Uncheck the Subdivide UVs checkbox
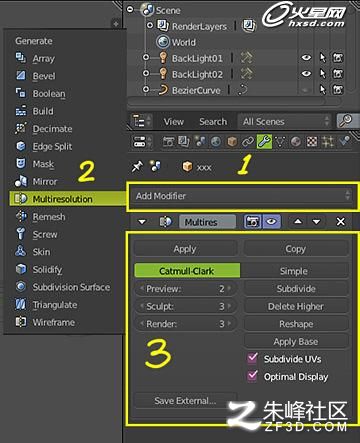This screenshot has width=360, height=443. (x=252, y=358)
